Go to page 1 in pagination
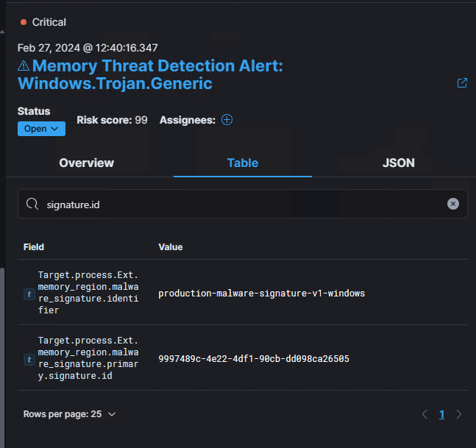 pos(441,414)
